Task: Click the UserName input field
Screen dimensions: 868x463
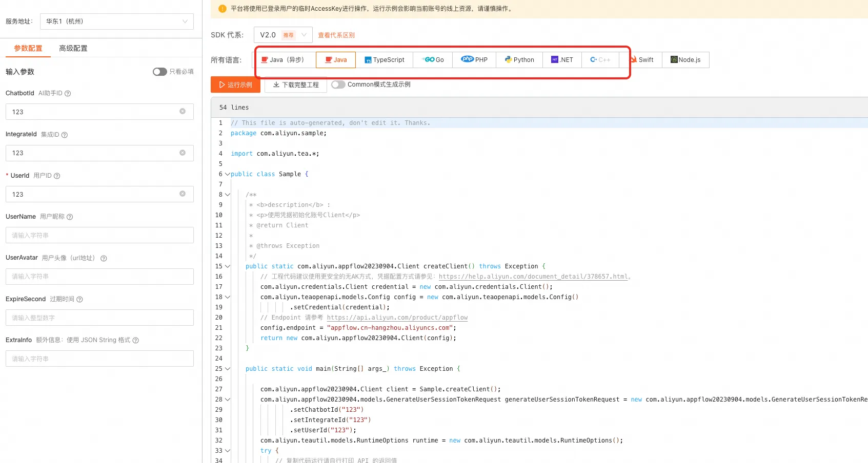Action: point(99,235)
